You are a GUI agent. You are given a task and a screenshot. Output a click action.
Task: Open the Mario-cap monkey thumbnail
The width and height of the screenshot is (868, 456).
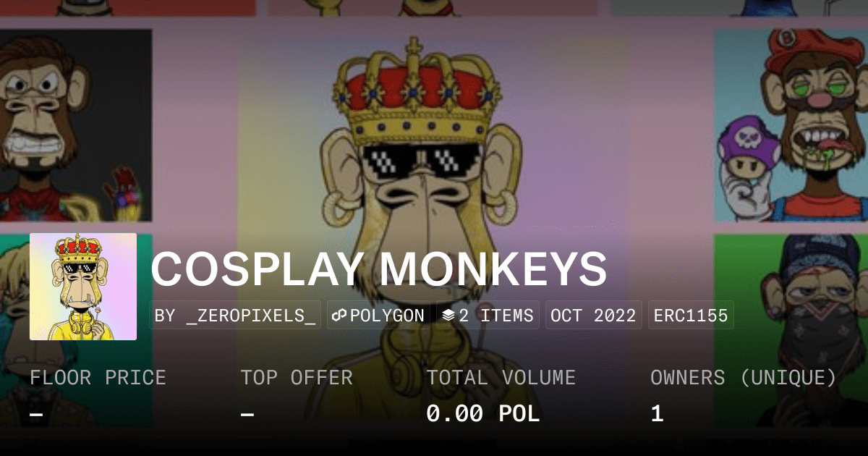point(791,125)
